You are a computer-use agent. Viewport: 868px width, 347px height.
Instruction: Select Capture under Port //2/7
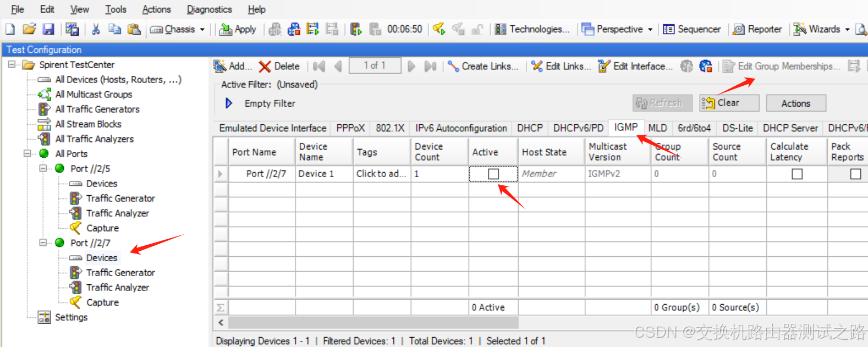tap(102, 302)
